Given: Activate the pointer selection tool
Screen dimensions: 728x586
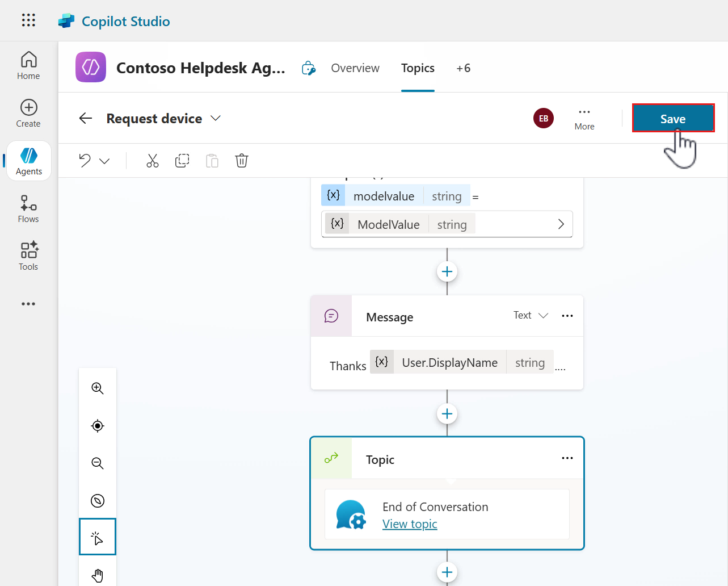Looking at the screenshot, I should 98,537.
